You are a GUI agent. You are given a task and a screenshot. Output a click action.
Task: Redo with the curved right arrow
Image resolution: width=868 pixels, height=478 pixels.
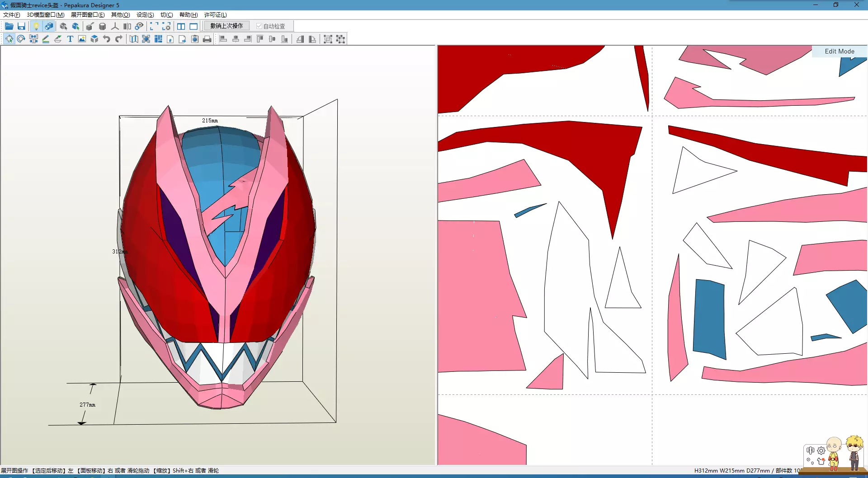coord(118,39)
